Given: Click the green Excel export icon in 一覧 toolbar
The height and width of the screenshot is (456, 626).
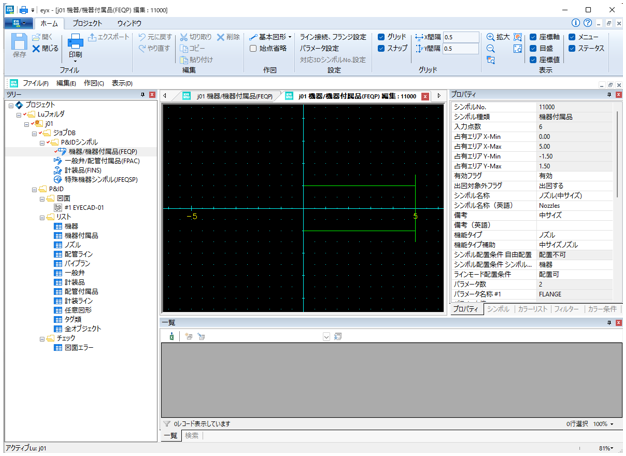Looking at the screenshot, I should coord(172,337).
